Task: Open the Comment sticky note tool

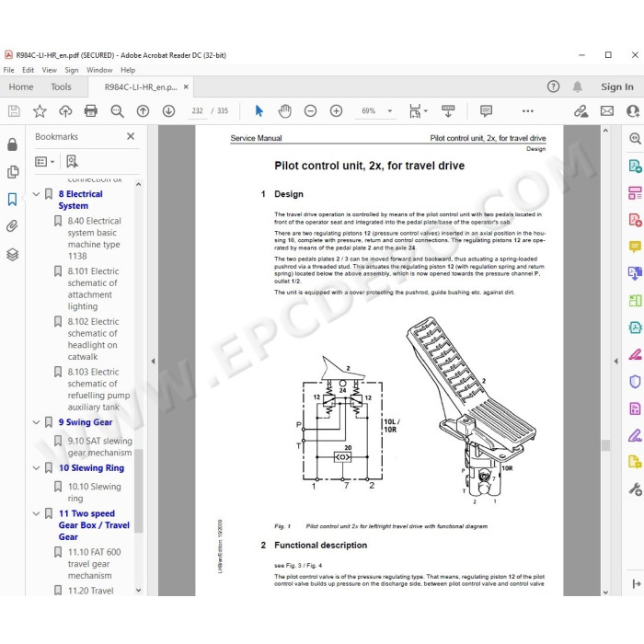Action: [635, 247]
